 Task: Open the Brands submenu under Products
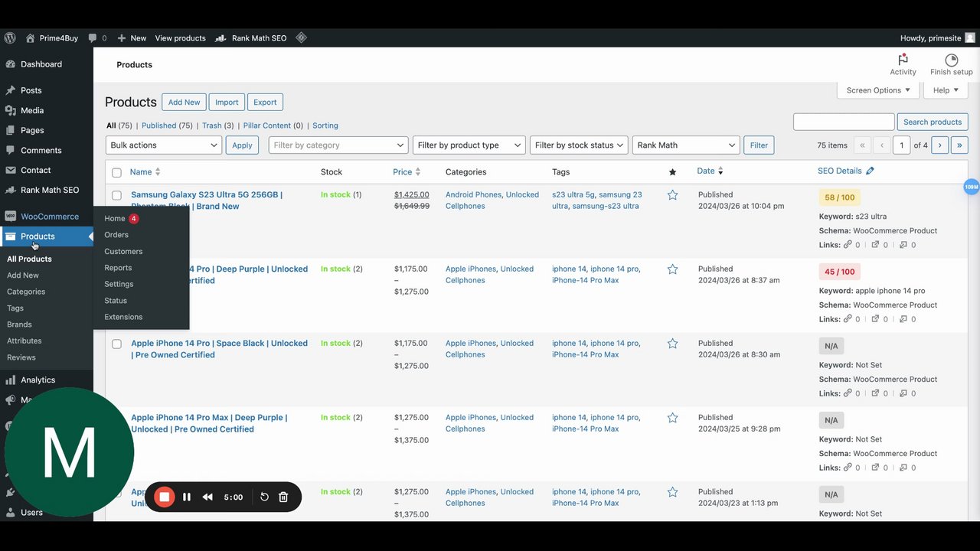[19, 324]
